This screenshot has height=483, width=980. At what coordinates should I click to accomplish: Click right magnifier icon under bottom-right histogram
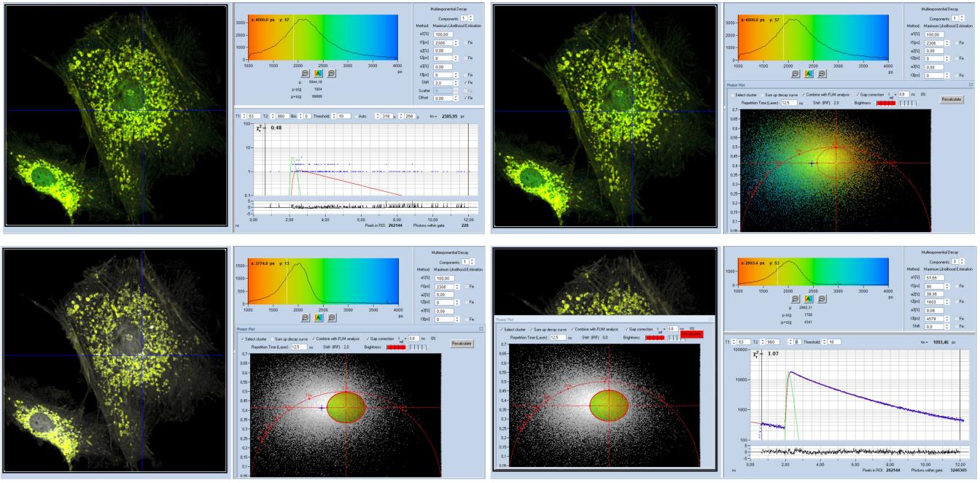click(x=821, y=298)
